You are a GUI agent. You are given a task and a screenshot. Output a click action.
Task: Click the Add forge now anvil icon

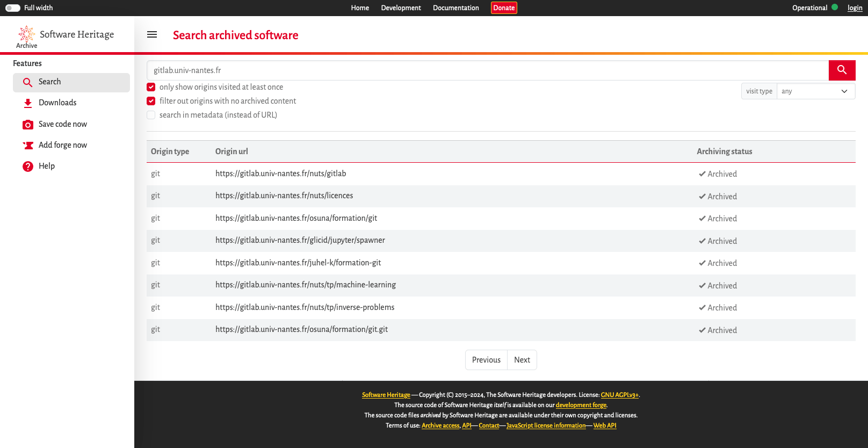(28, 146)
